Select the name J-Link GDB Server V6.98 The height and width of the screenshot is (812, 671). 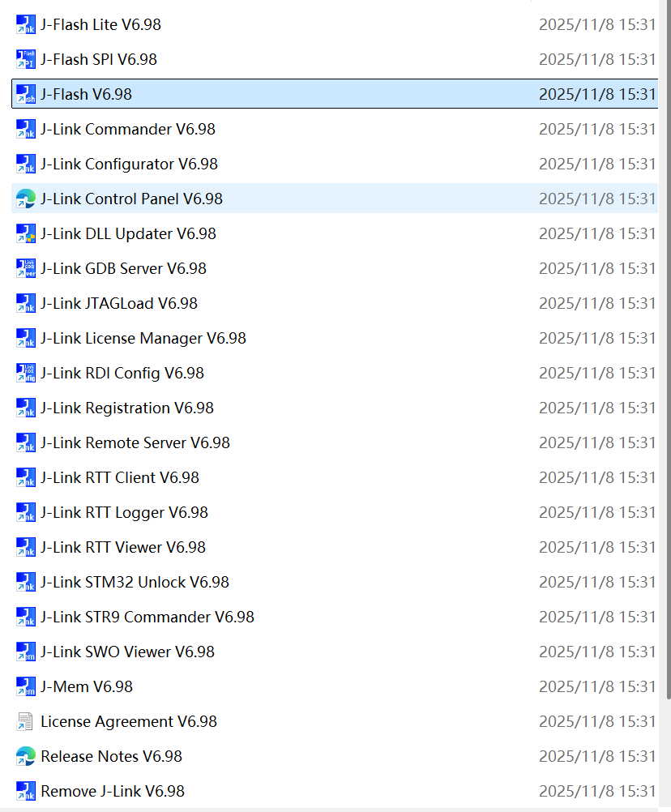click(x=124, y=268)
